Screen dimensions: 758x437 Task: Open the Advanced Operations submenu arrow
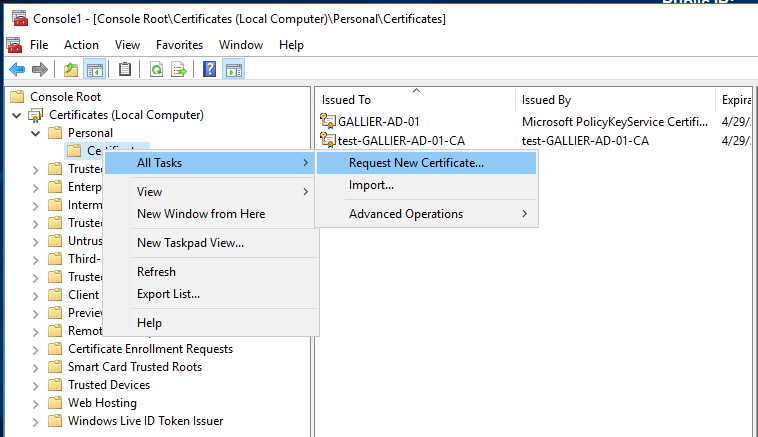pyautogui.click(x=525, y=214)
